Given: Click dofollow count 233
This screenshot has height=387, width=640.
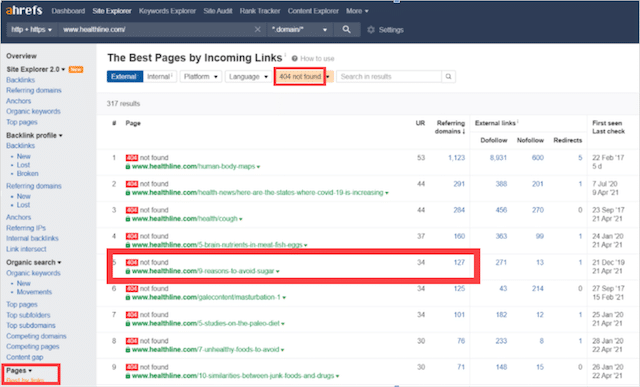Looking at the screenshot, I should 501,341.
